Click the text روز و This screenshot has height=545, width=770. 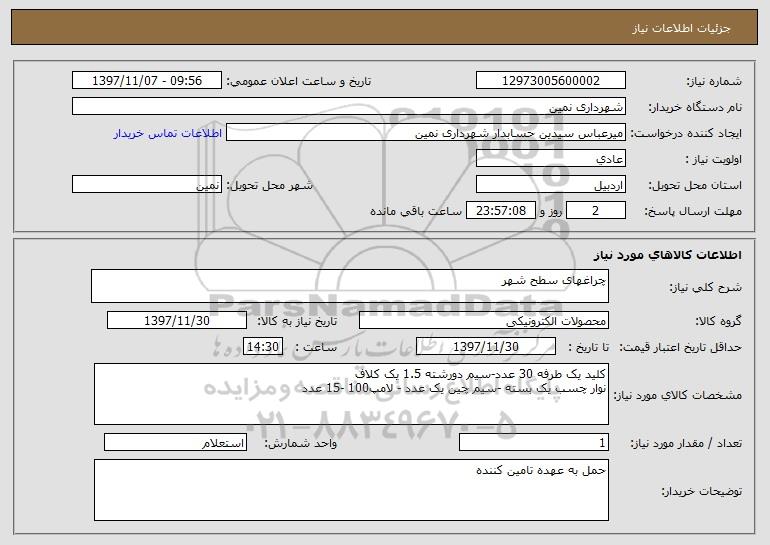click(x=550, y=212)
